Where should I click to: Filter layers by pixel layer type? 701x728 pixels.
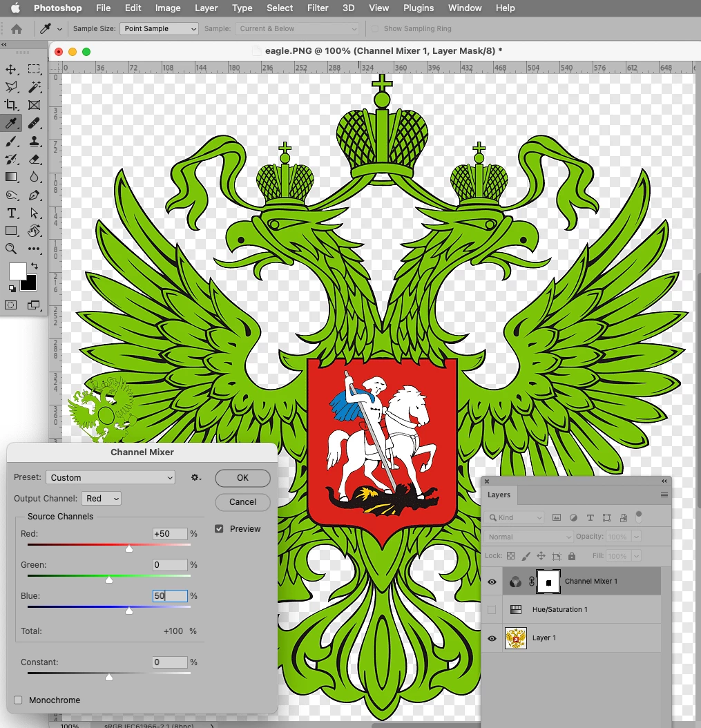coord(557,517)
